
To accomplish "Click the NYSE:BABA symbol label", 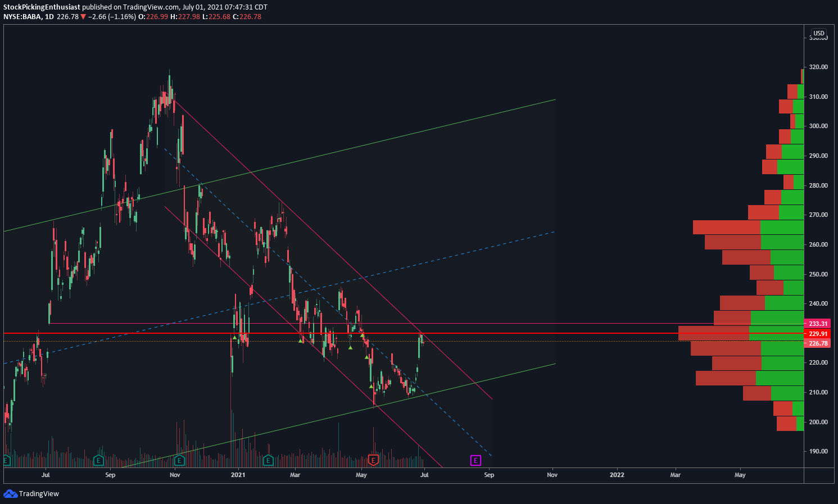I will point(22,17).
